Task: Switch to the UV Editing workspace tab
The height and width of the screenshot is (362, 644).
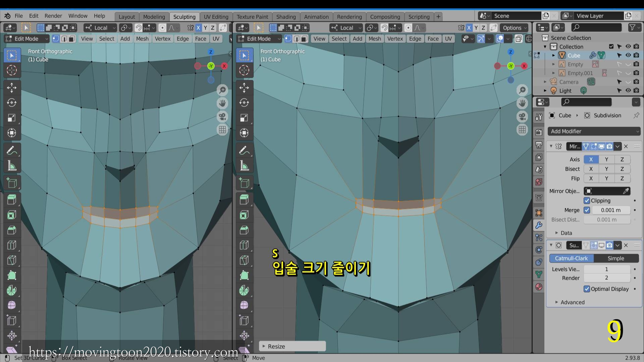Action: (216, 16)
